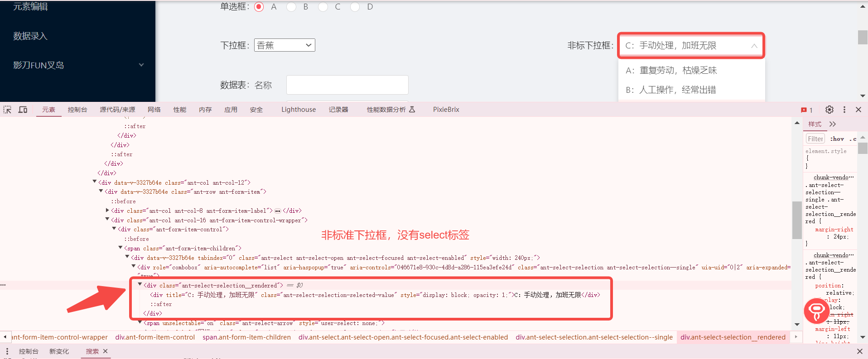The height and width of the screenshot is (359, 868).
Task: Close the bottom drawer panel
Action: (860, 351)
